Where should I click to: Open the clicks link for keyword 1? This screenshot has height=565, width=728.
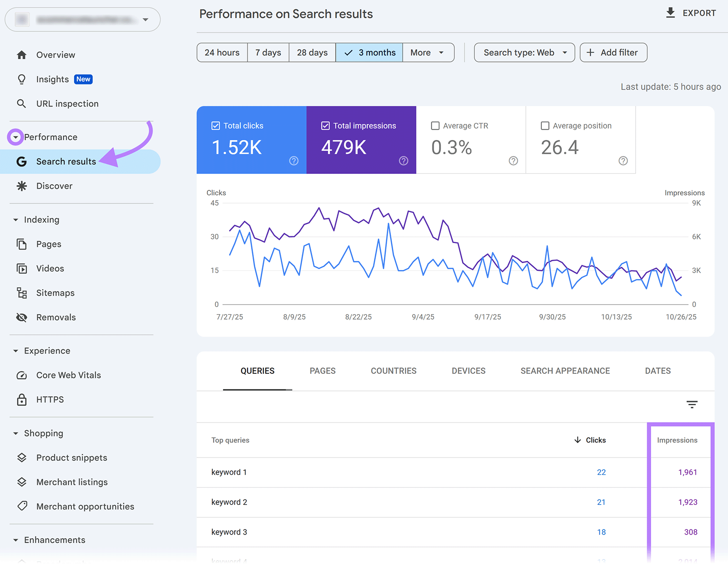601,472
